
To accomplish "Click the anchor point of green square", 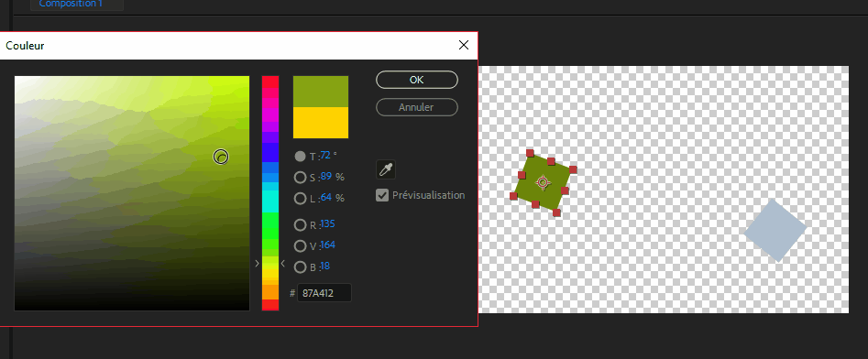I will tap(543, 182).
